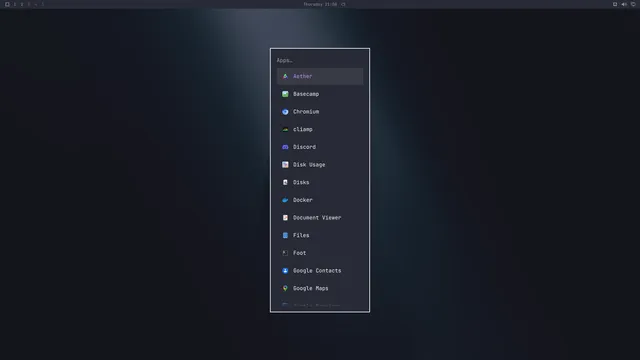Click the rightmost tray icon in top bar
The width and height of the screenshot is (640, 360).
point(633,4)
